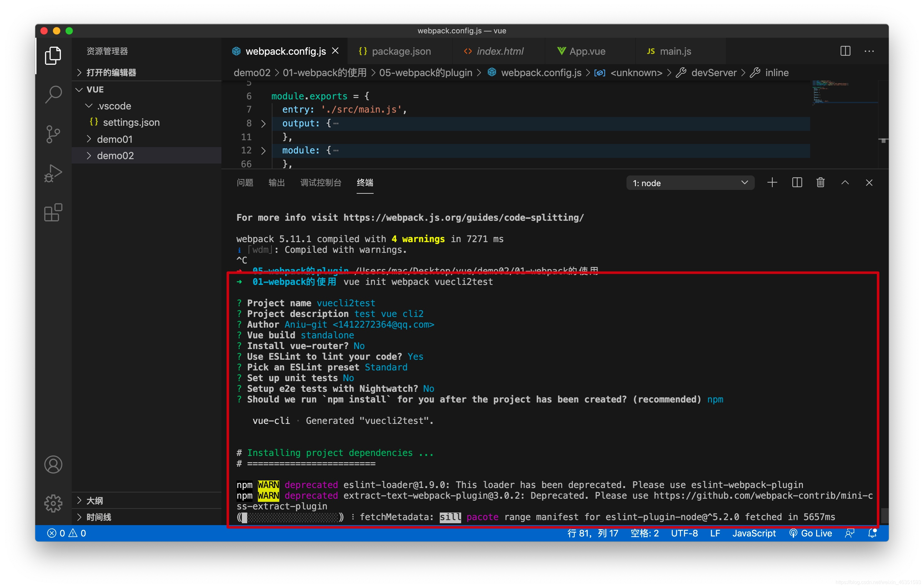Switch to the main.js tab
Image resolution: width=924 pixels, height=588 pixels.
click(x=681, y=51)
